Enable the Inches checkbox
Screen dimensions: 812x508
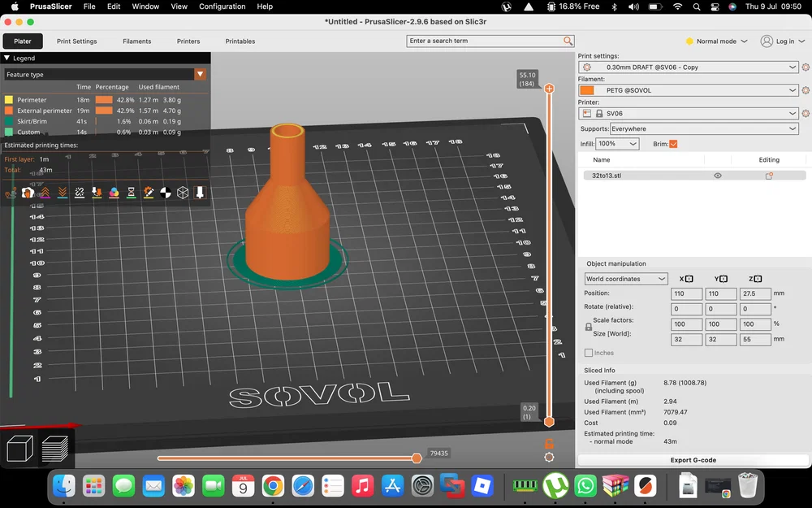pyautogui.click(x=588, y=353)
